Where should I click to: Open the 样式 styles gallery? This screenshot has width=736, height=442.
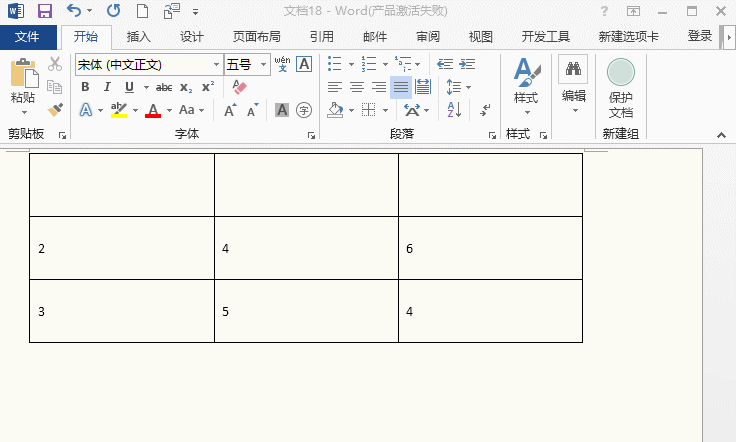click(526, 87)
